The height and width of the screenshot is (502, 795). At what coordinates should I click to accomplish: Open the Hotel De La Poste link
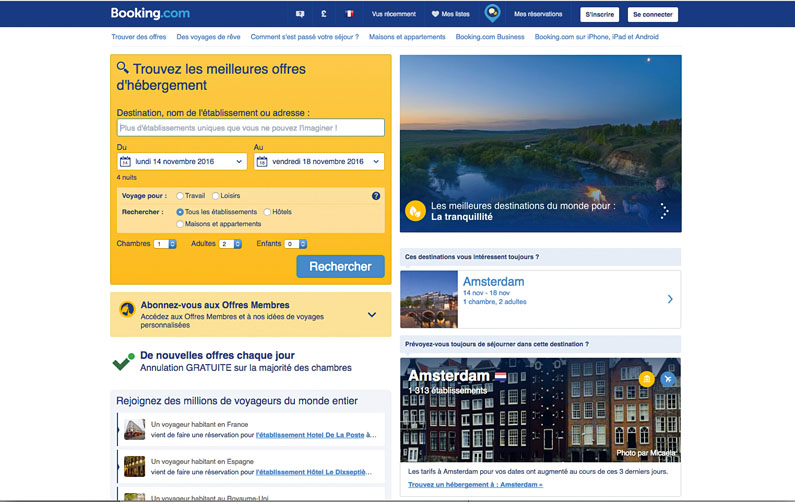310,435
